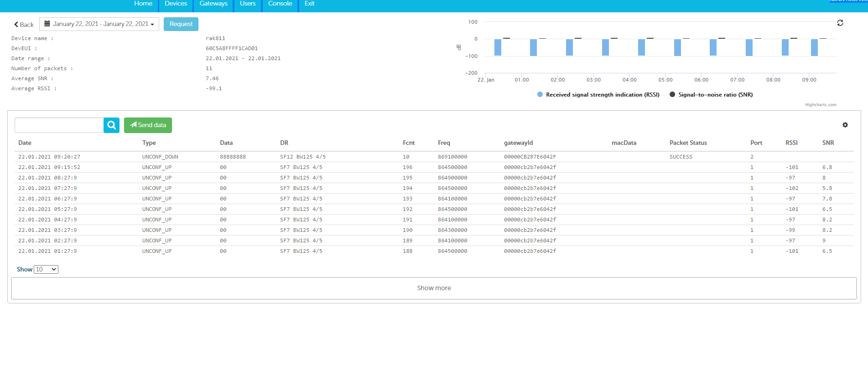This screenshot has height=374, width=868.
Task: Toggle RSSI series in chart legend
Action: [598, 95]
